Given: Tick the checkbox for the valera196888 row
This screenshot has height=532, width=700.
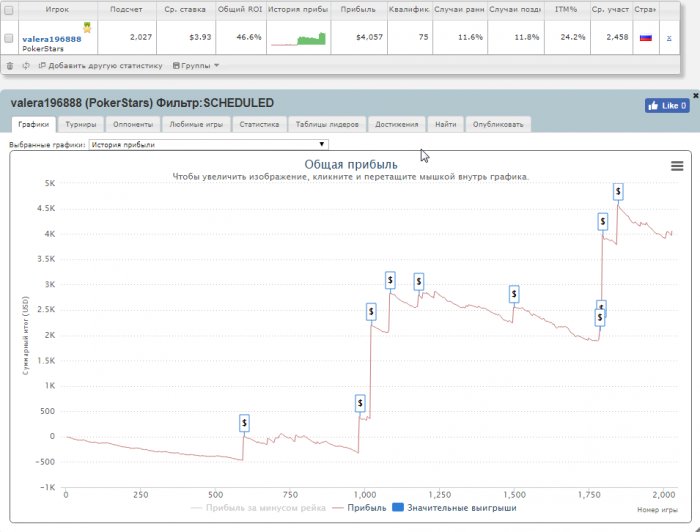Looking at the screenshot, I should pyautogui.click(x=8, y=38).
